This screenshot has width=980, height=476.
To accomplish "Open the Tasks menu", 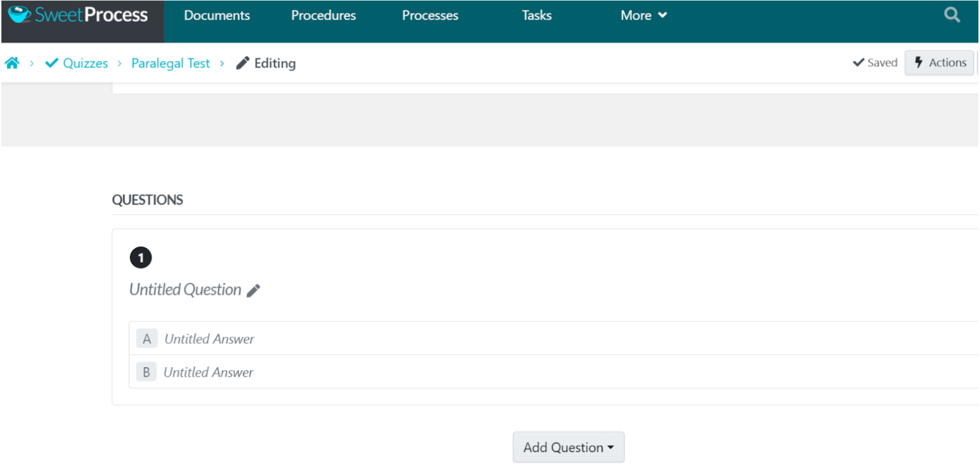I will coord(536,15).
